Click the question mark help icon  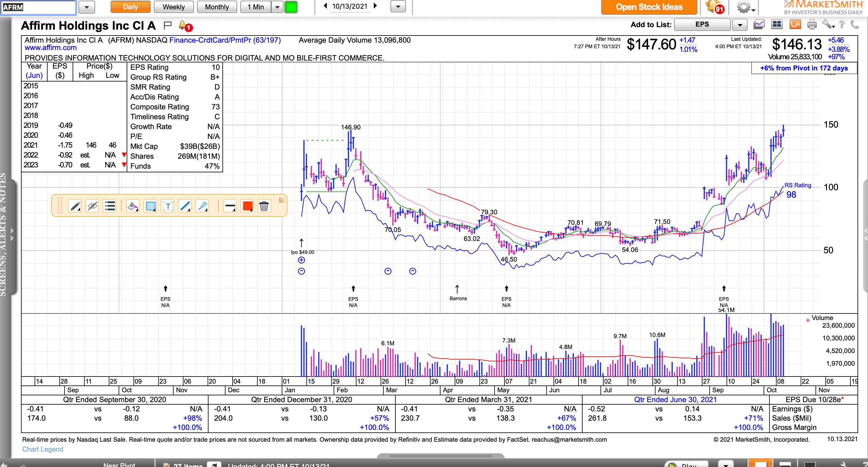point(842,25)
